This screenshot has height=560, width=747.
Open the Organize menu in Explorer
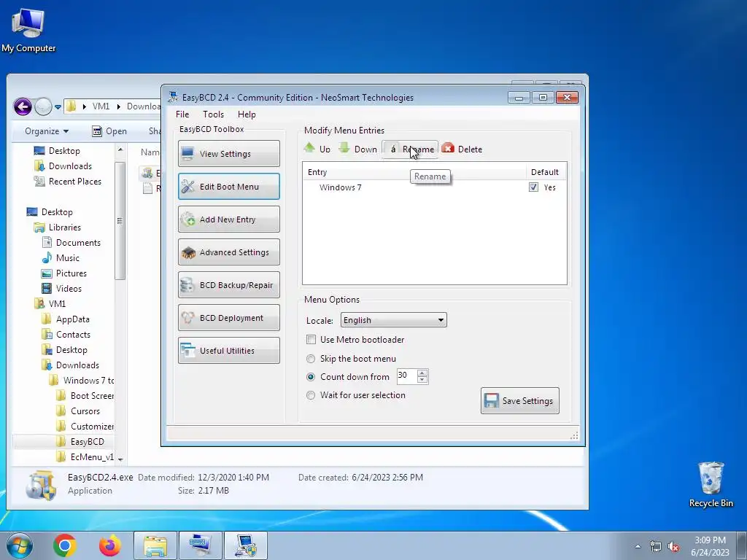47,131
